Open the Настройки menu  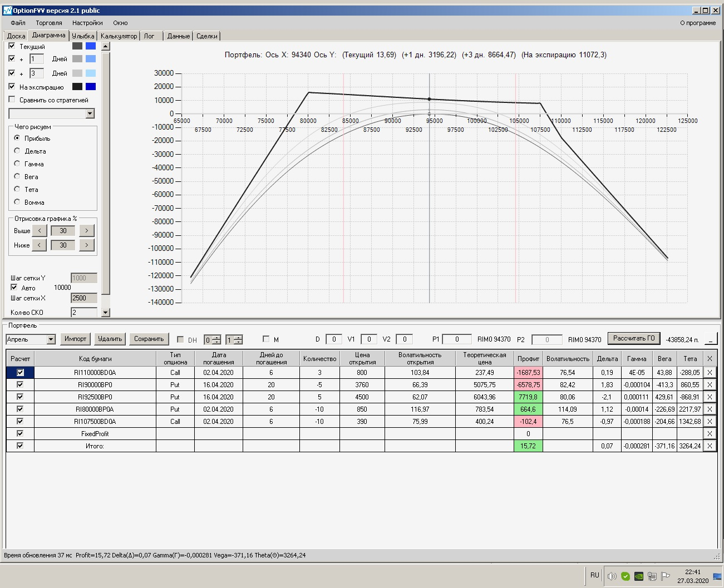tap(87, 23)
